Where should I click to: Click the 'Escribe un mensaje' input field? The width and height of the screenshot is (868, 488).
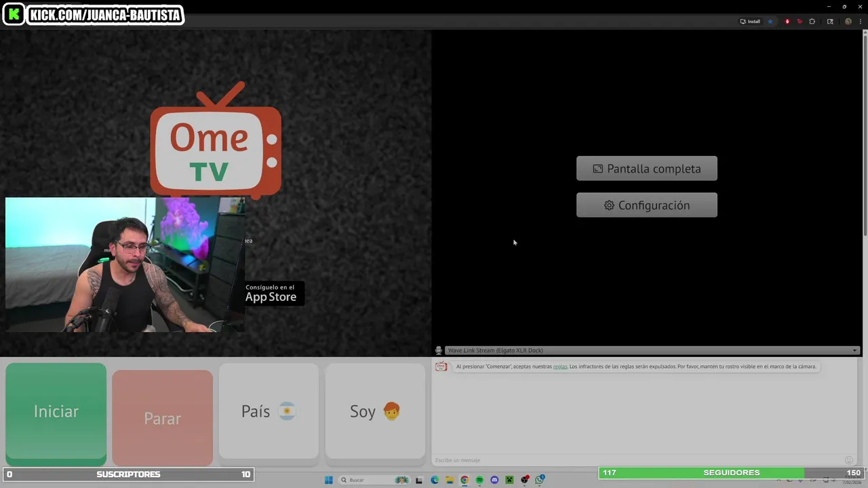click(x=637, y=460)
